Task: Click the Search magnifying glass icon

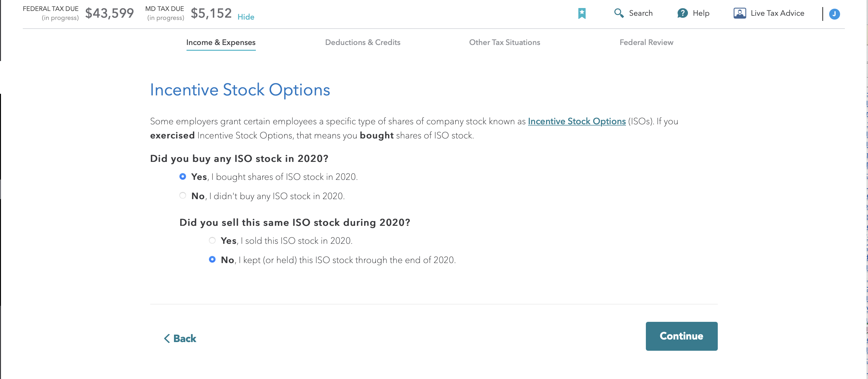Action: (x=619, y=13)
